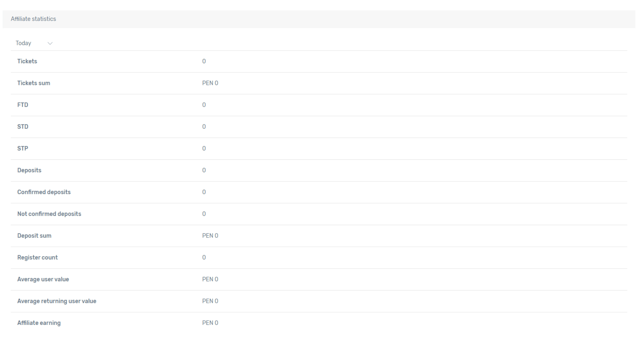Click the Average user value label
The width and height of the screenshot is (644, 342).
click(43, 279)
